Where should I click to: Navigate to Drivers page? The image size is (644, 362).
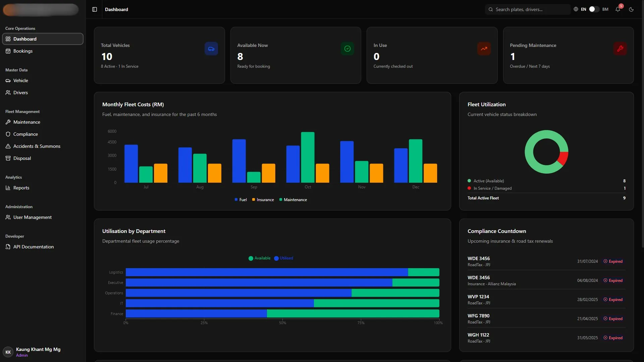(43, 93)
